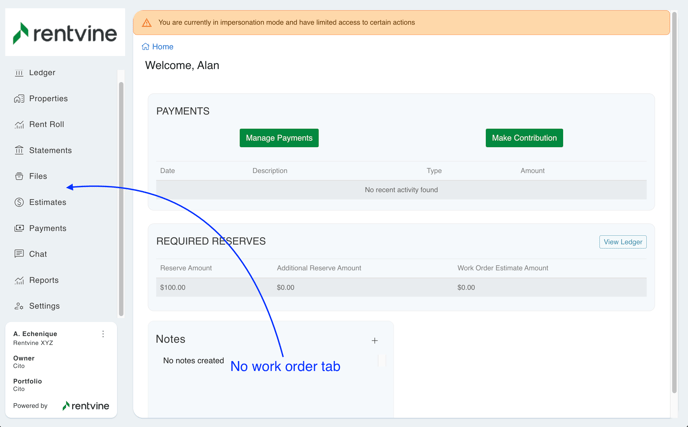Viewport: 688px width, 427px height.
Task: Click the Home breadcrumb icon
Action: coord(146,46)
